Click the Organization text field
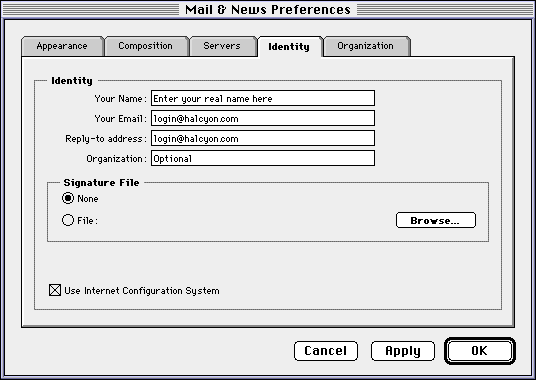The image size is (536, 380). point(263,159)
